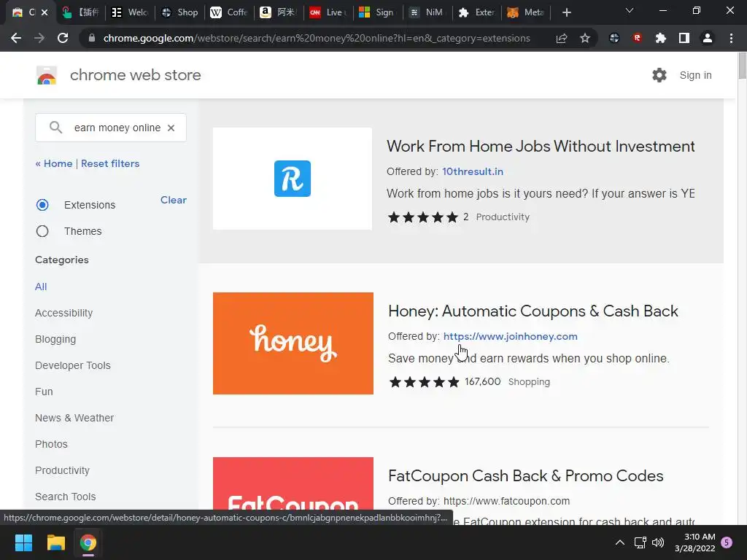Select the All category

click(41, 287)
